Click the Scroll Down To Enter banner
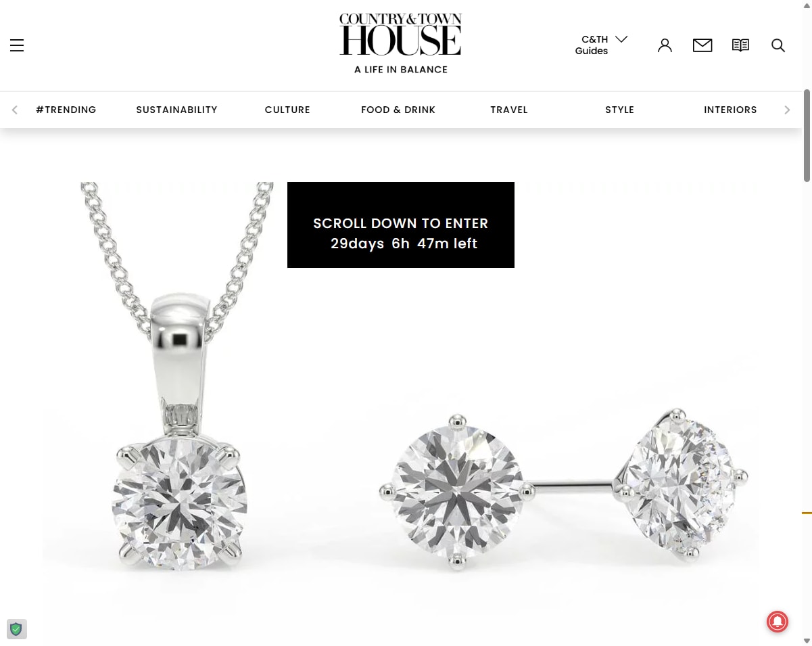 tap(401, 225)
